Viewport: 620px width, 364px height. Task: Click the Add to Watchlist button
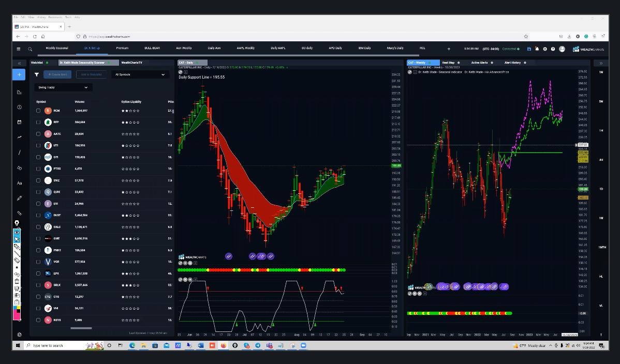[91, 74]
